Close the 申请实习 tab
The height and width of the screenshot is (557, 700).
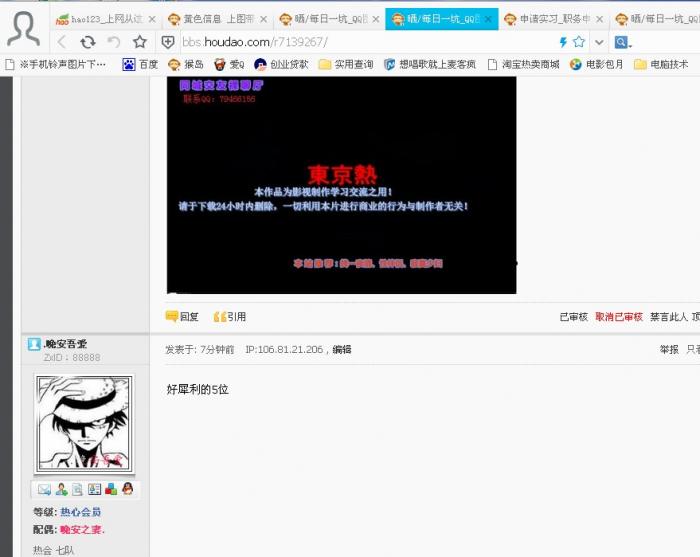(600, 19)
